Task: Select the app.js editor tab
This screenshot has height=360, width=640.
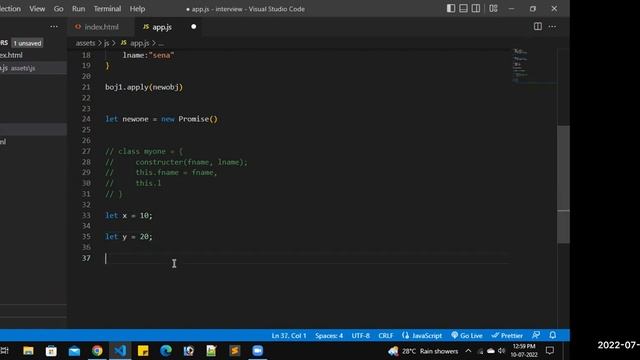Action: click(162, 27)
